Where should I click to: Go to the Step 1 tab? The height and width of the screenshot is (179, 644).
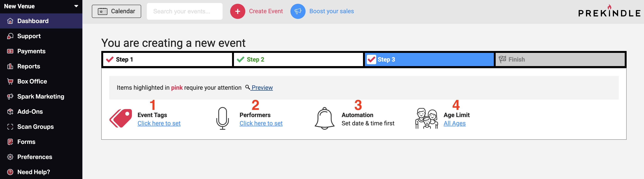[x=167, y=59]
